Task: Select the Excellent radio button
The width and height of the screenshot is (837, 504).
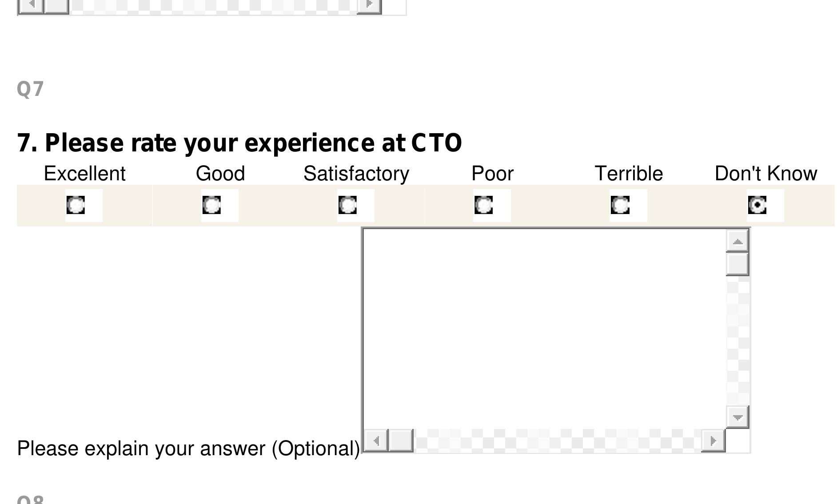Action: (x=76, y=205)
